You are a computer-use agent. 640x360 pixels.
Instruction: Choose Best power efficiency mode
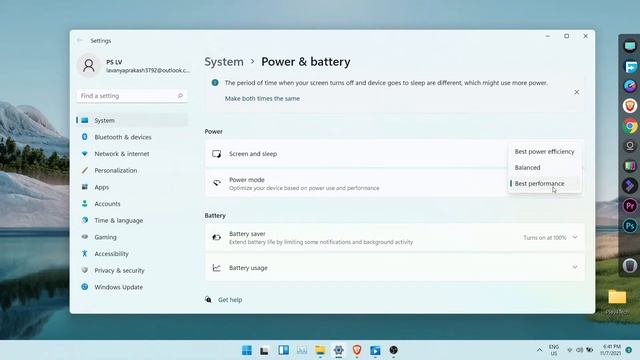tap(544, 151)
